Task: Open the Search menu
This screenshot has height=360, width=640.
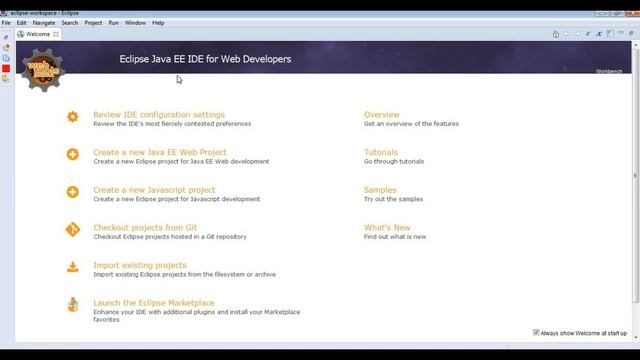Action: (70, 23)
